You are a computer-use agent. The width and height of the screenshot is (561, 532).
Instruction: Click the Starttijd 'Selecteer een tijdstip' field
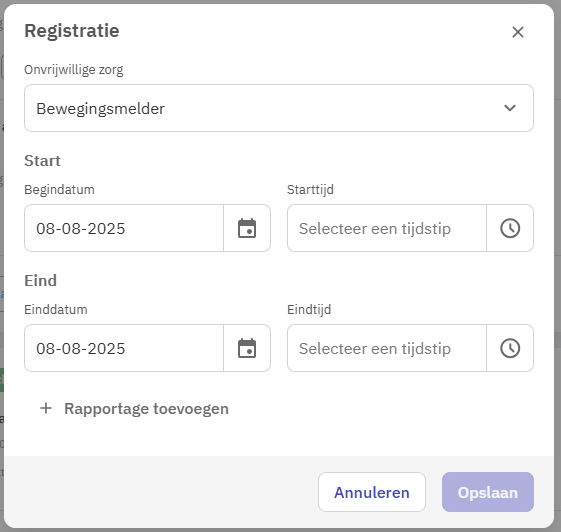click(387, 228)
